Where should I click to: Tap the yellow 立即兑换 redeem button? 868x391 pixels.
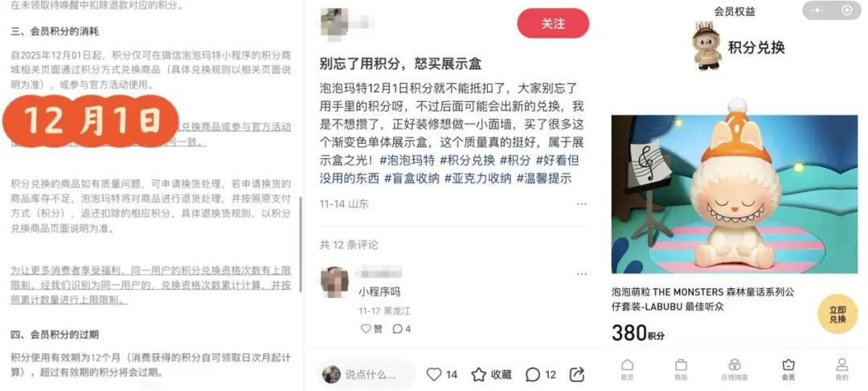pyautogui.click(x=837, y=314)
